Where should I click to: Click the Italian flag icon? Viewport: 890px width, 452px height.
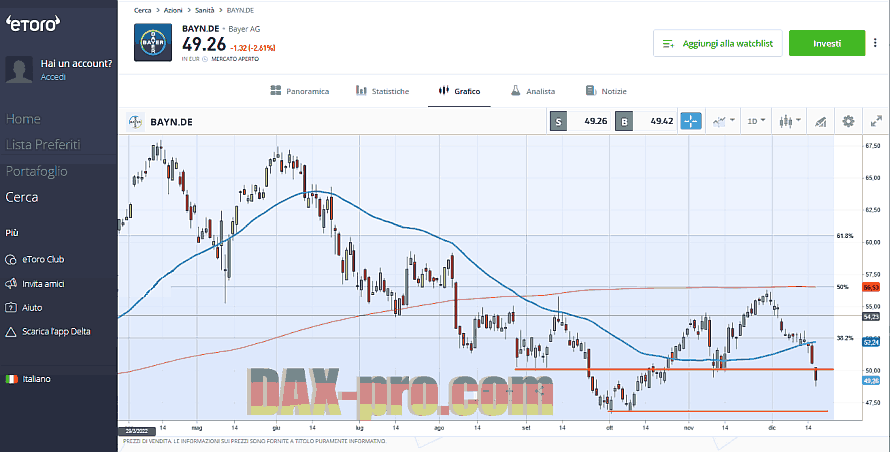click(x=11, y=379)
